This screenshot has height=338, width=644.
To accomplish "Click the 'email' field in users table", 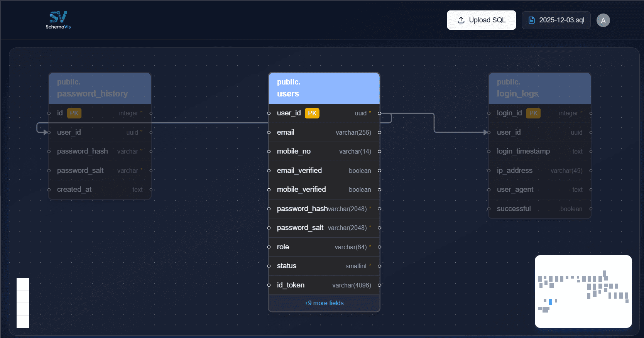I will (324, 132).
